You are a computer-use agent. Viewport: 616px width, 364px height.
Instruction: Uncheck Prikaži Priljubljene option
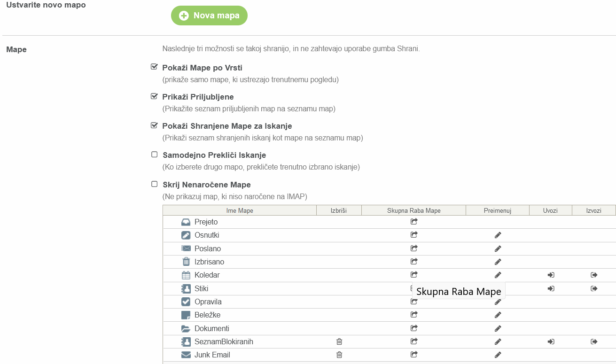click(x=154, y=96)
